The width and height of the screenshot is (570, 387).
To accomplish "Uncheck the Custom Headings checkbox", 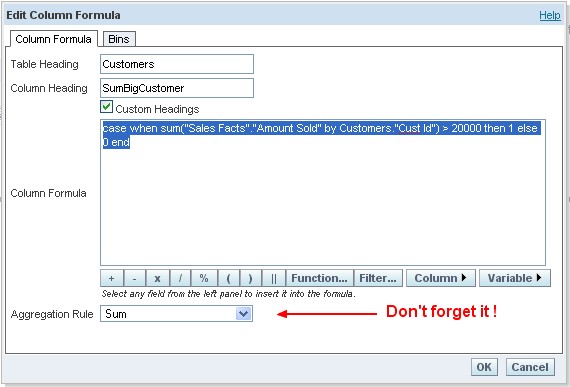I will click(106, 107).
